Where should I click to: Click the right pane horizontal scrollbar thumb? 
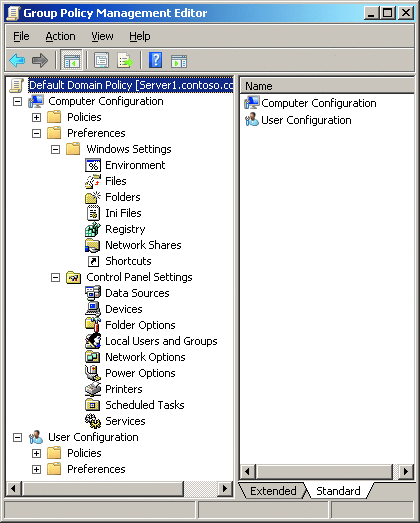tap(324, 472)
